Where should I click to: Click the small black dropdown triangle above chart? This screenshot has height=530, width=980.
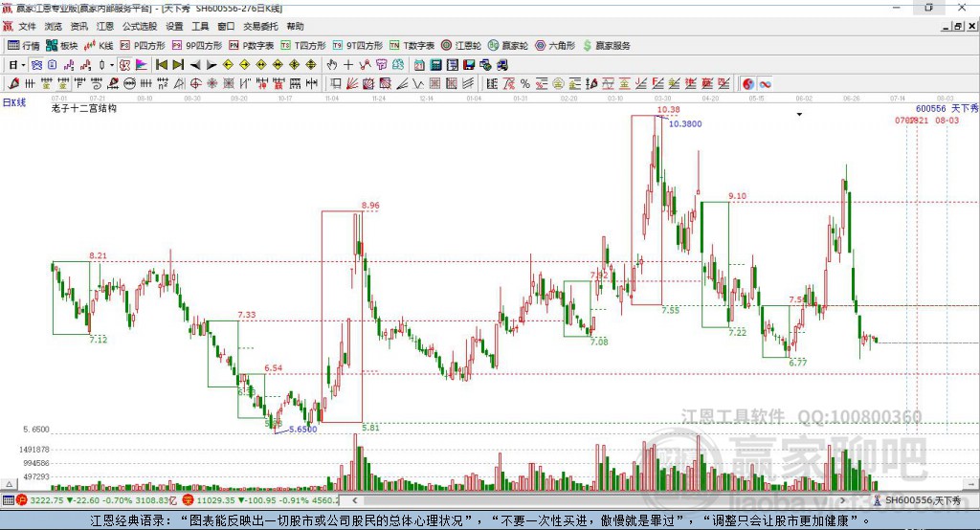tap(799, 115)
